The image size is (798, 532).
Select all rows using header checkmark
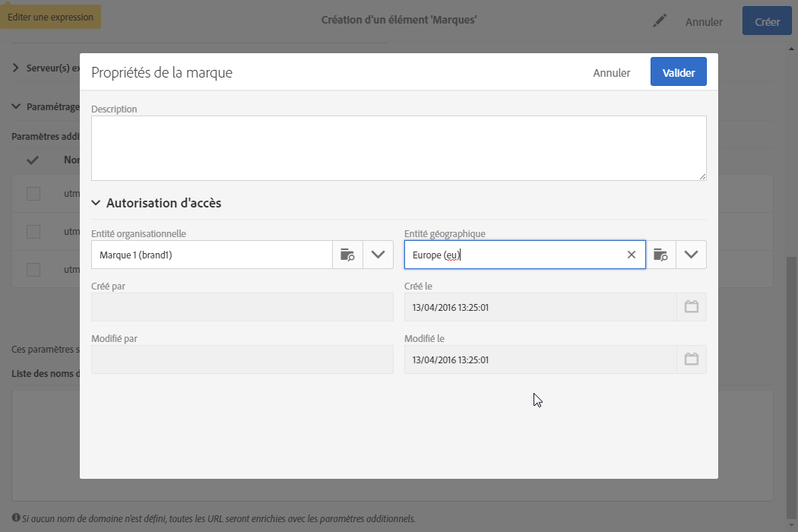pos(33,160)
